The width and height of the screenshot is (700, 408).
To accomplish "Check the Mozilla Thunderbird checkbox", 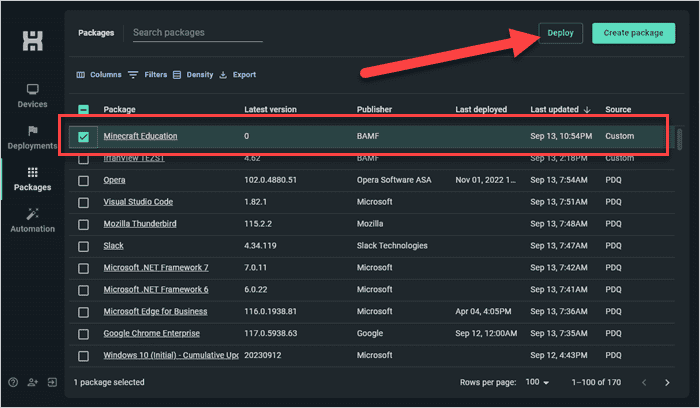I will point(83,225).
